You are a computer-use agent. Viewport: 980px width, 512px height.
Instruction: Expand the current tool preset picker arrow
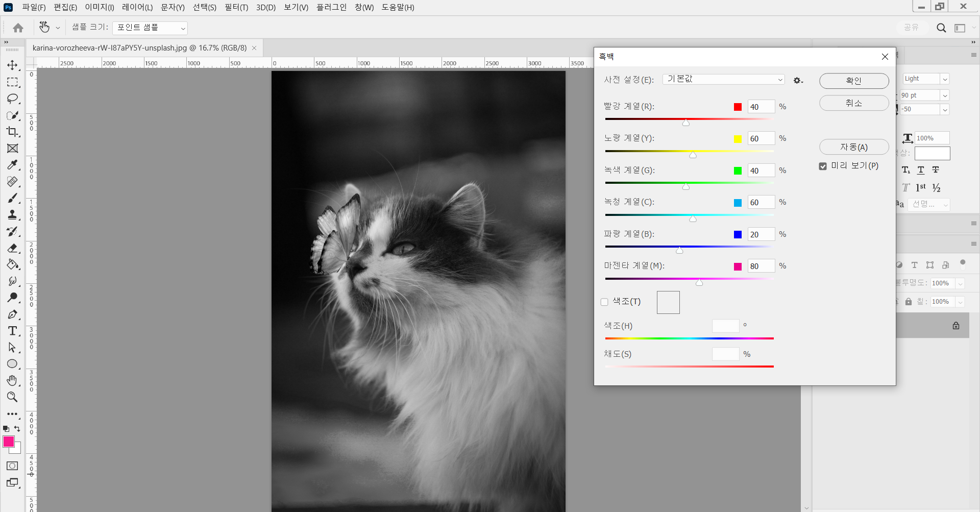click(x=58, y=28)
